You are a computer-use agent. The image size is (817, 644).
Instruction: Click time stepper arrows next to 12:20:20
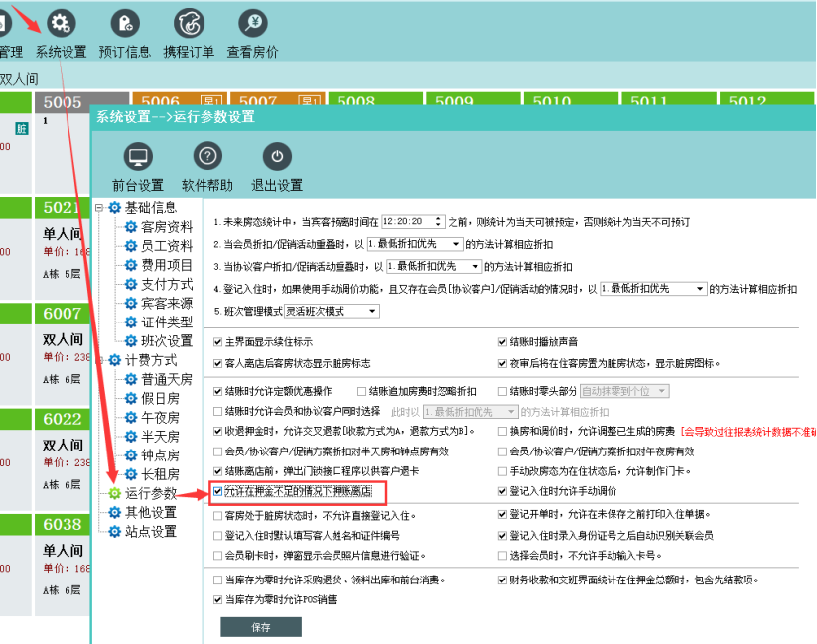(x=438, y=222)
